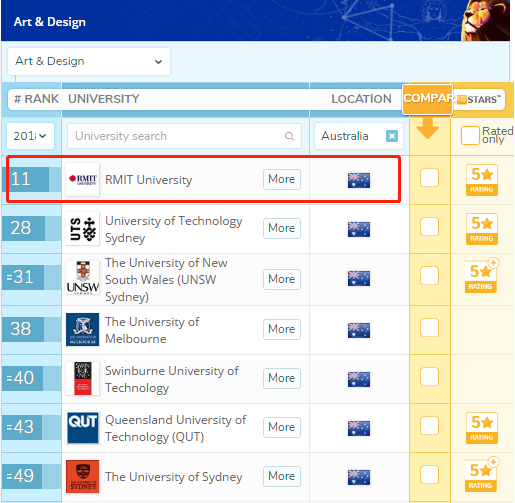Click the QS STARS column header
This screenshot has height=503, width=515.
(x=478, y=99)
